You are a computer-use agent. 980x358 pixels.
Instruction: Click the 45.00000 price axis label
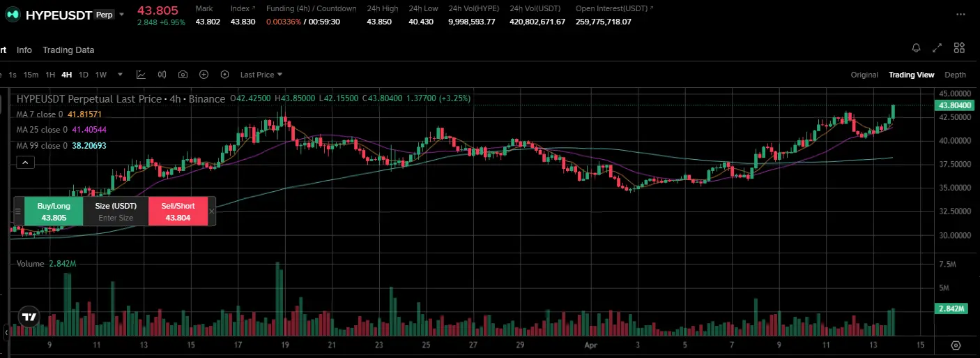click(955, 93)
